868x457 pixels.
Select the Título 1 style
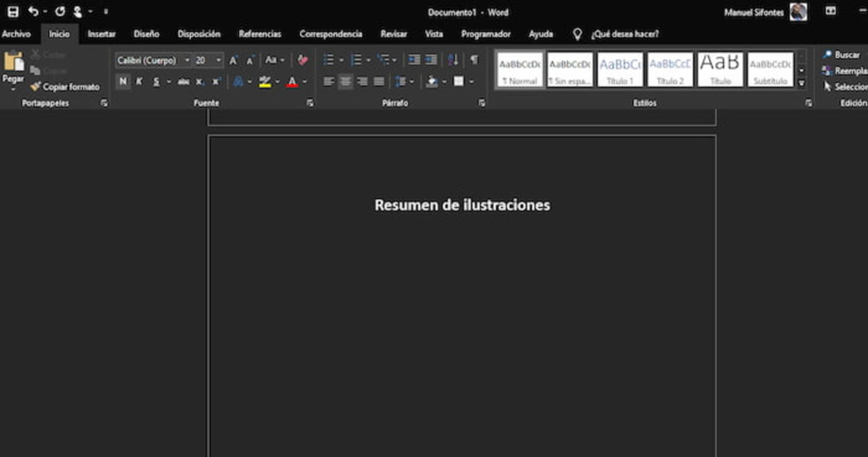[x=619, y=69]
